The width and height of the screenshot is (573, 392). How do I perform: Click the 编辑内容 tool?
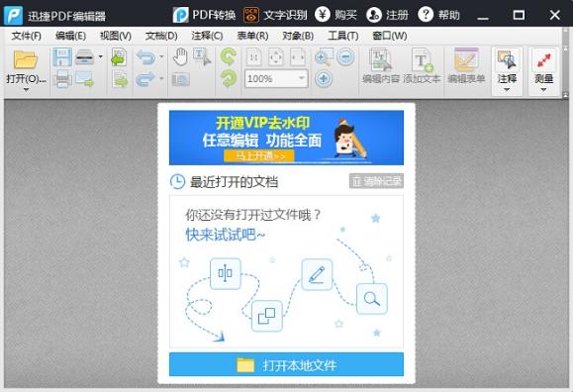(381, 65)
